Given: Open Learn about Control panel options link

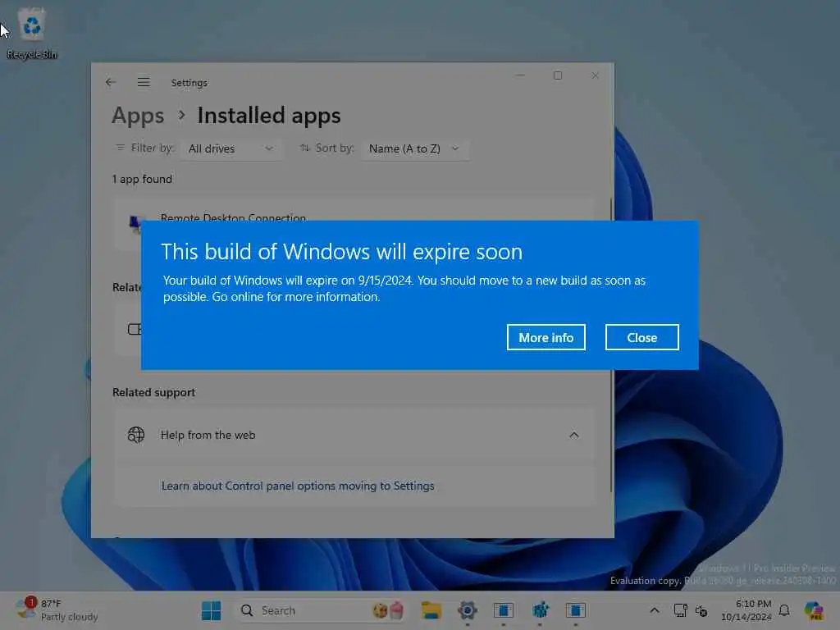Looking at the screenshot, I should pos(298,486).
